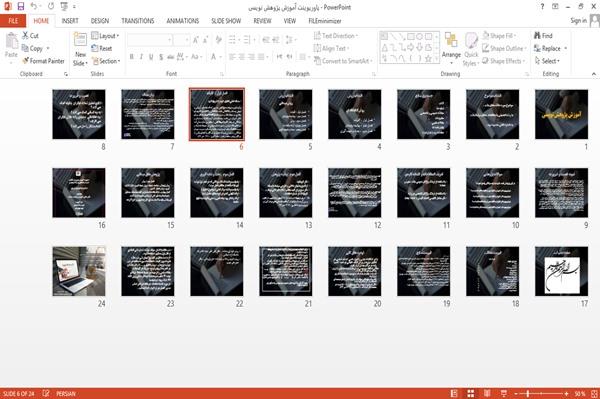Select slide 24 thumbnail with laptop photo
Image resolution: width=600 pixels, height=399 pixels.
pyautogui.click(x=79, y=271)
